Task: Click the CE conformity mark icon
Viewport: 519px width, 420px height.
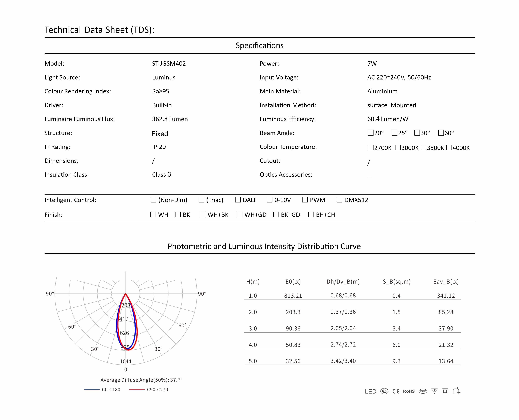Action: (396, 391)
